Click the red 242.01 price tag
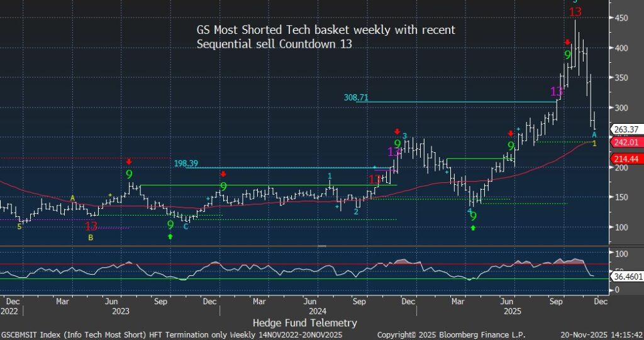Viewport: 644px width, 340px height. 625,142
